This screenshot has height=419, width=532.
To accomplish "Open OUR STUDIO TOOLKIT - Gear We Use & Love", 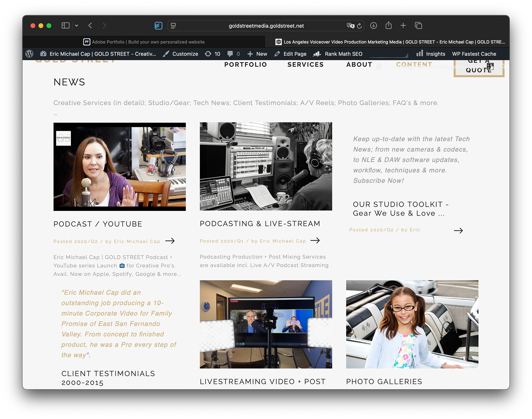I will [x=401, y=209].
